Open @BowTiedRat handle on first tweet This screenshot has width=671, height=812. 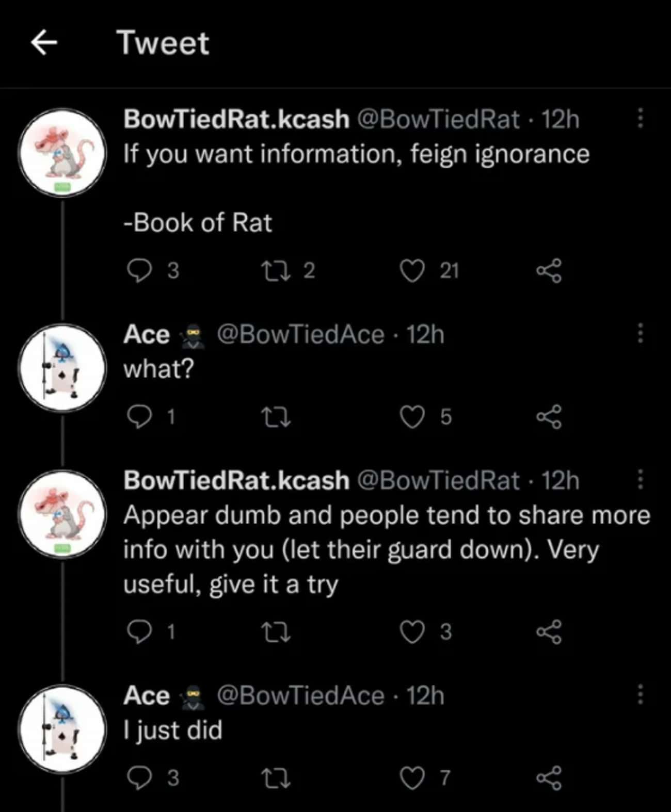(438, 119)
